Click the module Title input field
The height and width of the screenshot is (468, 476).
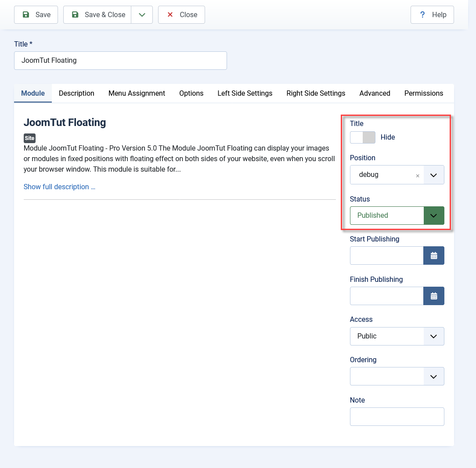click(x=120, y=61)
